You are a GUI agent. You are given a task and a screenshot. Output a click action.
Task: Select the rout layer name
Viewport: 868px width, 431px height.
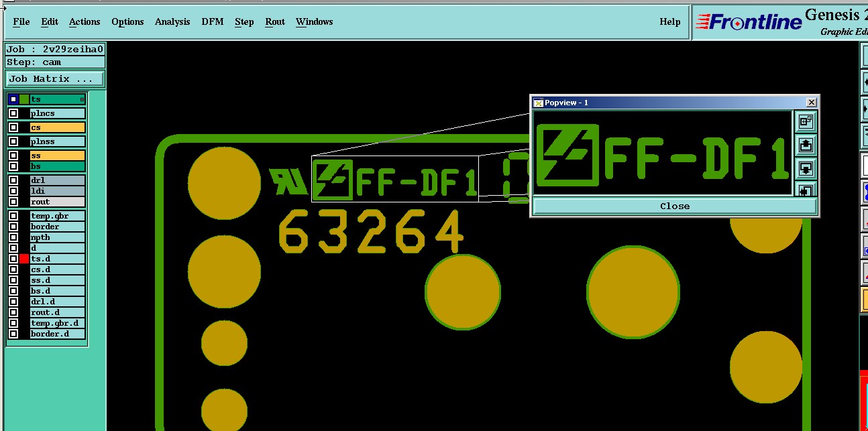[58, 202]
